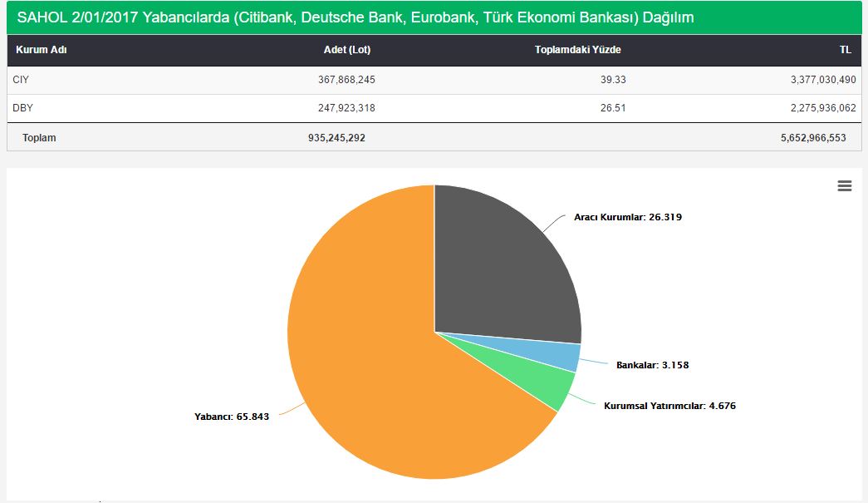Click the percentage value 39.33
Screen dimensions: 868x503
coord(613,80)
